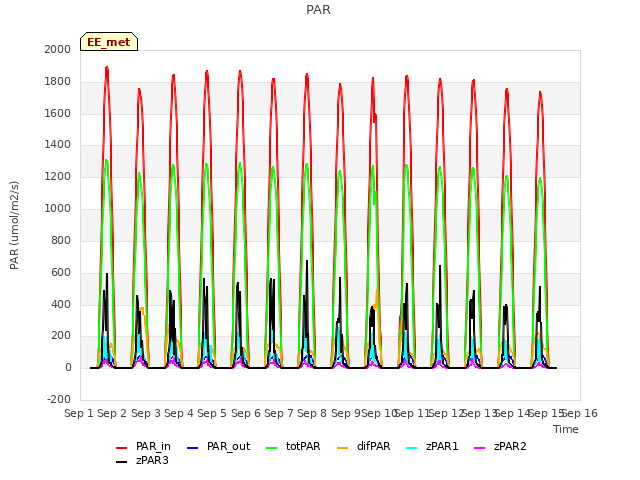
Task: Click the 600 y-axis tick label
Action: pyautogui.click(x=61, y=272)
